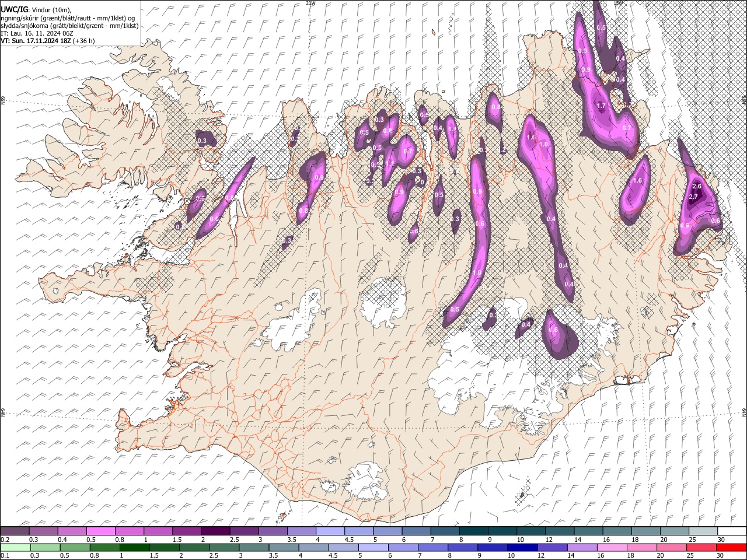The height and width of the screenshot is (560, 747).
Task: Select the 'VT: Sun. 17.11.2024 18Z (+36 h)' line
Action: pyautogui.click(x=48, y=41)
